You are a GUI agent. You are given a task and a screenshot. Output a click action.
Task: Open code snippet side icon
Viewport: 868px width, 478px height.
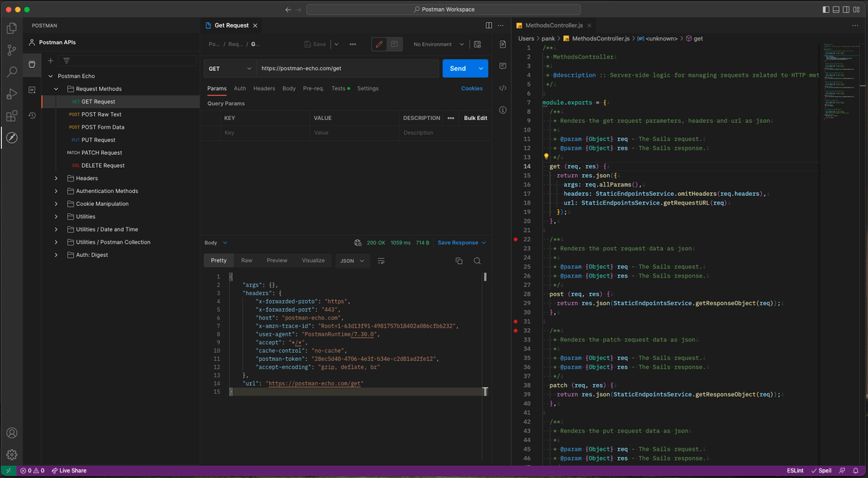pyautogui.click(x=503, y=88)
